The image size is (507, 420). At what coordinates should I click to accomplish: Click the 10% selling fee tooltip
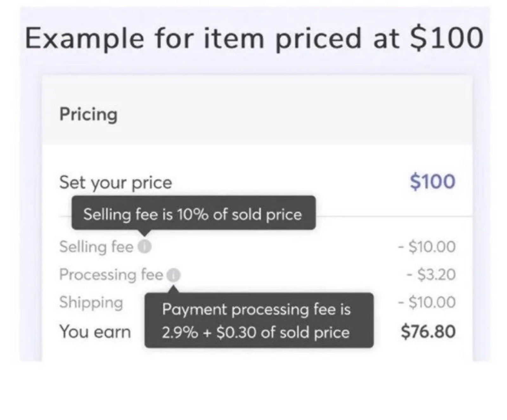pyautogui.click(x=194, y=213)
